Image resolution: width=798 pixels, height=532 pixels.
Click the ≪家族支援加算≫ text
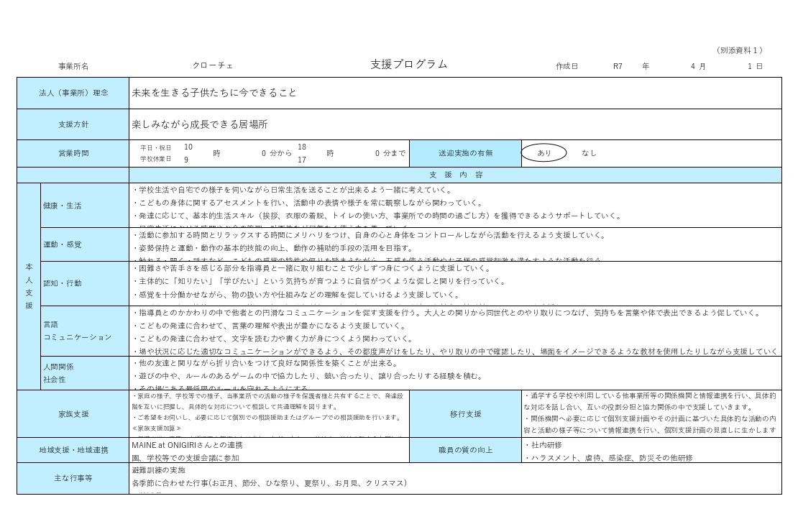156,428
